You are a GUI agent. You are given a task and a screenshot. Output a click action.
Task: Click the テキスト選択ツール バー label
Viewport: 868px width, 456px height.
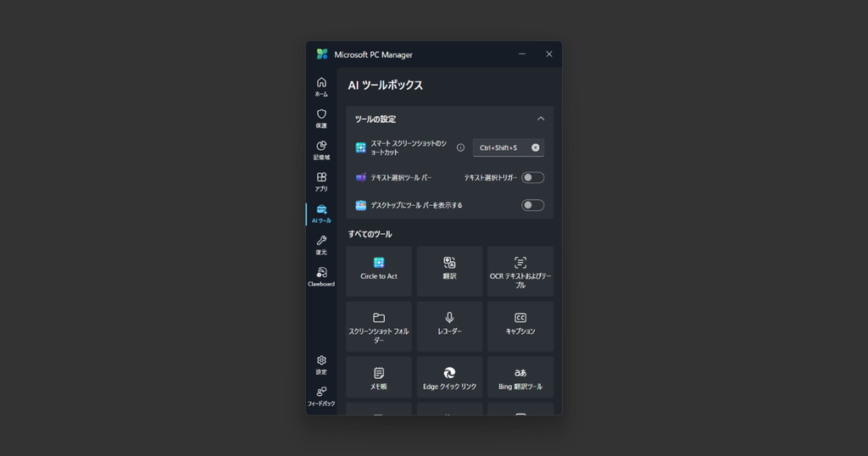coord(401,178)
